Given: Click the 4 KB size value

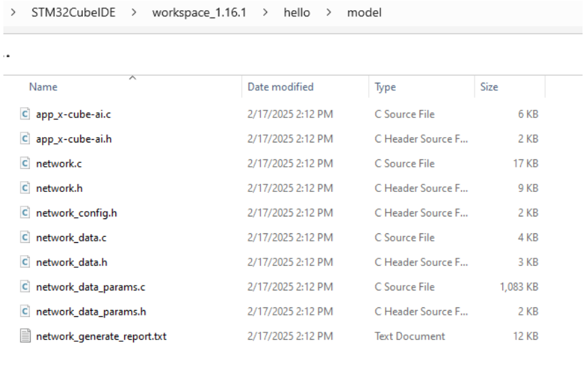Looking at the screenshot, I should tap(528, 237).
